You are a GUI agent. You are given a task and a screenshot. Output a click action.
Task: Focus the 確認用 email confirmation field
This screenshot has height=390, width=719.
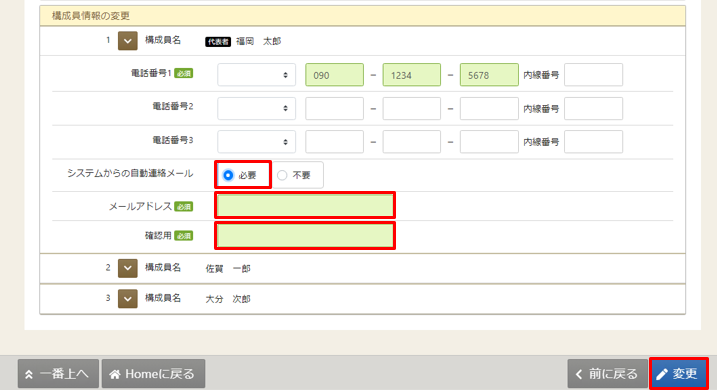[x=305, y=236]
